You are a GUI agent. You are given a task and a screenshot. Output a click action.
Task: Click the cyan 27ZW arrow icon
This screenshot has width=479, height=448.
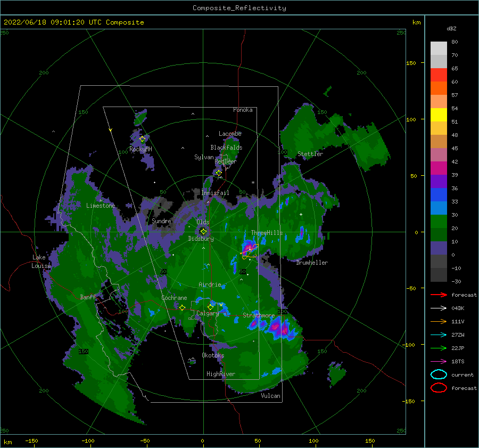point(439,335)
